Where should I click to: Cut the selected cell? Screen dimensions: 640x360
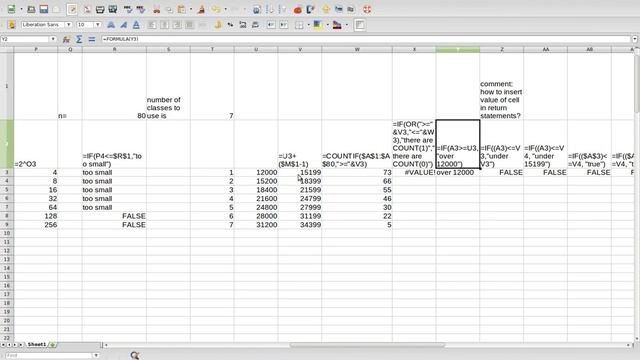pos(156,9)
